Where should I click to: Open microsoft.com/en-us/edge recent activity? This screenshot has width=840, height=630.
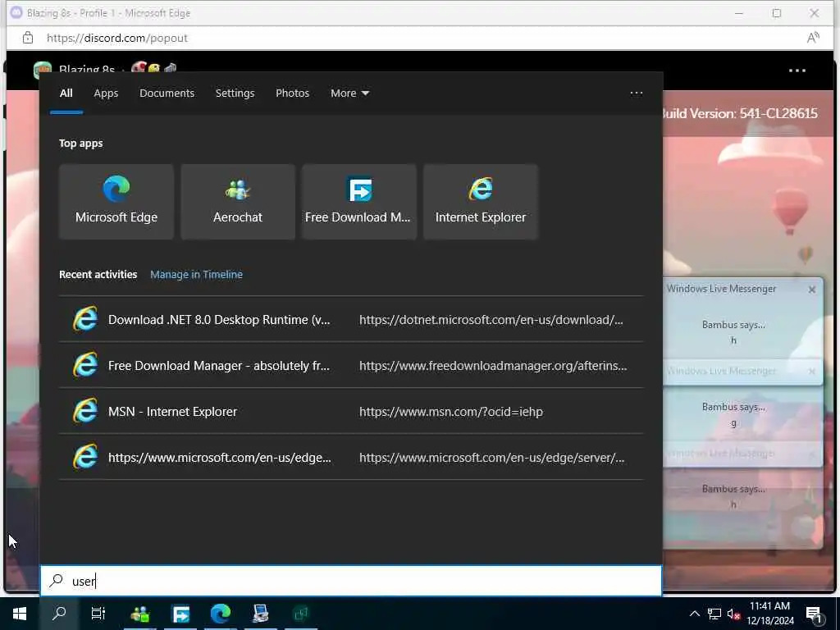tap(351, 458)
